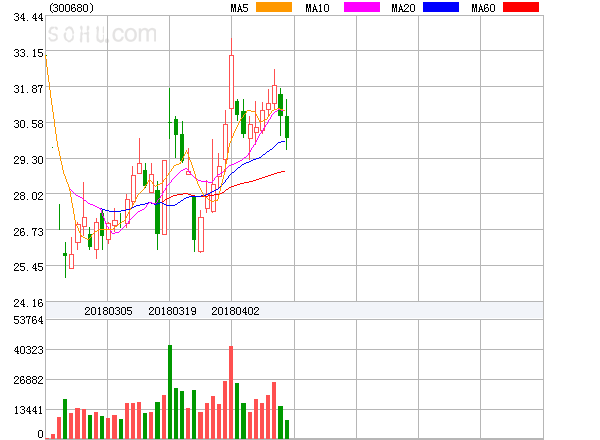Click the stock code (300680)
The height and width of the screenshot is (440, 600).
[x=71, y=8]
